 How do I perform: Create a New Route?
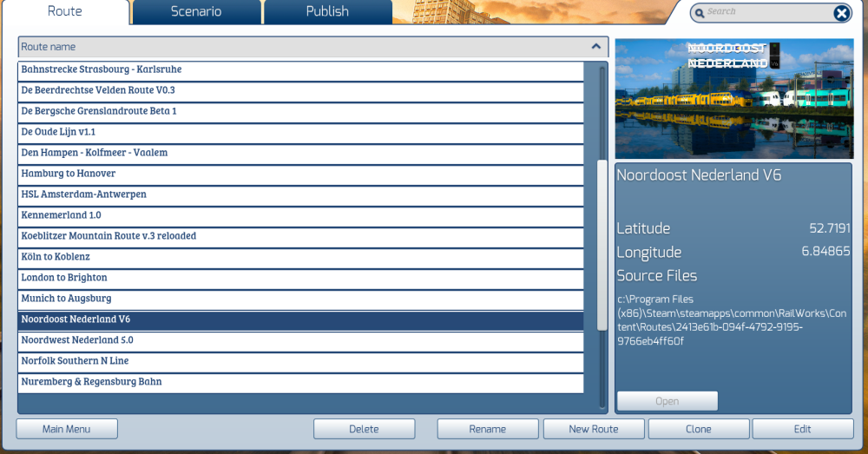(594, 429)
